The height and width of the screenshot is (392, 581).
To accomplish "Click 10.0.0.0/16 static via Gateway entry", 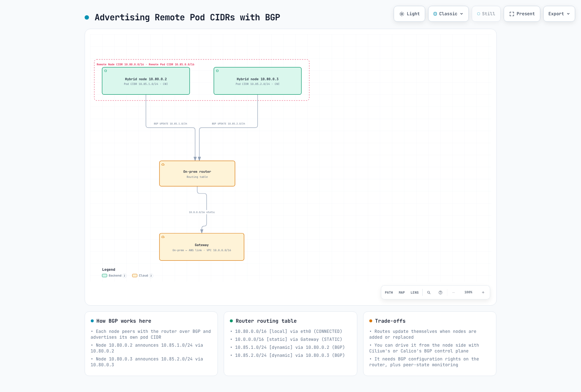I will [x=288, y=339].
